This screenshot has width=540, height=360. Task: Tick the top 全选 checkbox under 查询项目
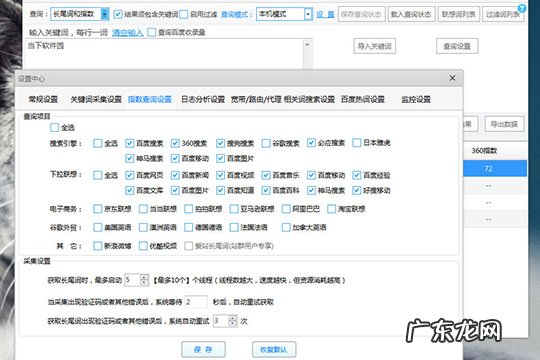54,127
